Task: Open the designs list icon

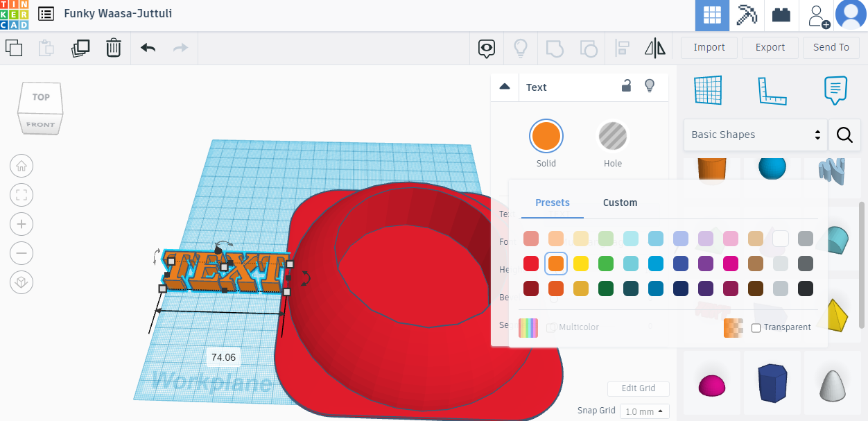Action: click(x=46, y=14)
